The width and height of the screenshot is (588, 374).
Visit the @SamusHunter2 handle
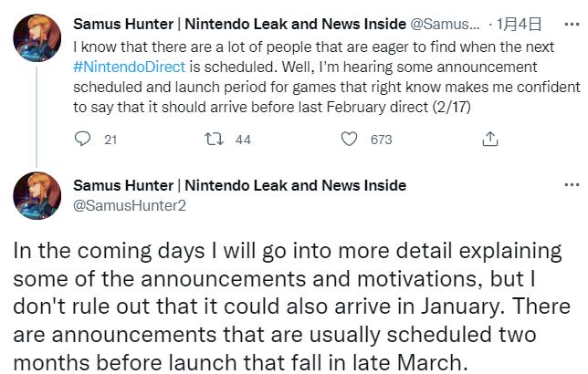click(128, 205)
